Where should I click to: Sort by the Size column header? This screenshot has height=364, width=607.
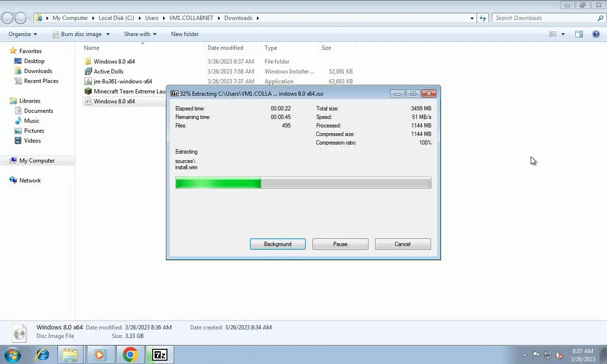tap(326, 48)
